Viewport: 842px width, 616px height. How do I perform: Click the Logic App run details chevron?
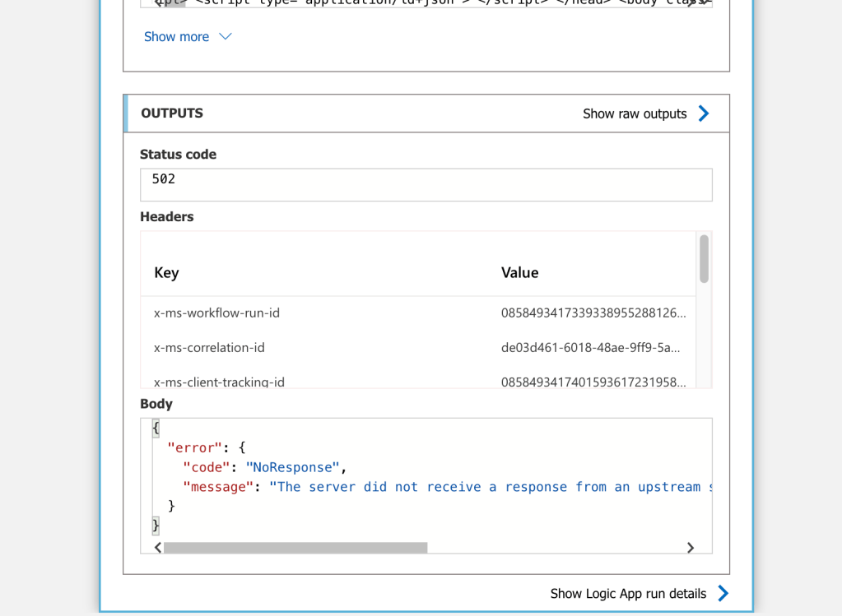(723, 593)
